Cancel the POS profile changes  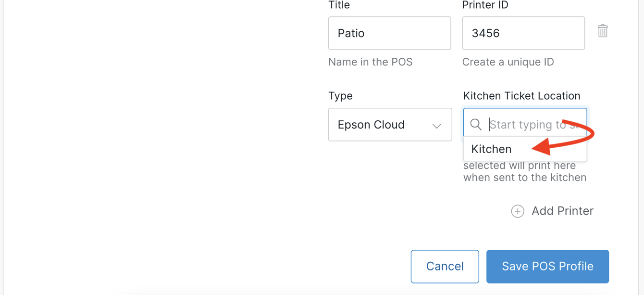coord(445,267)
